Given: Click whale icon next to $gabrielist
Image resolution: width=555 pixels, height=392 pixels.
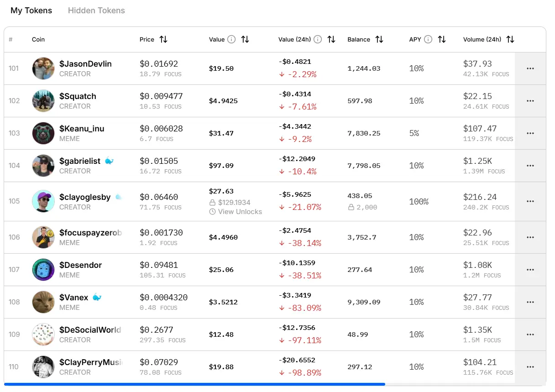Looking at the screenshot, I should click(109, 161).
